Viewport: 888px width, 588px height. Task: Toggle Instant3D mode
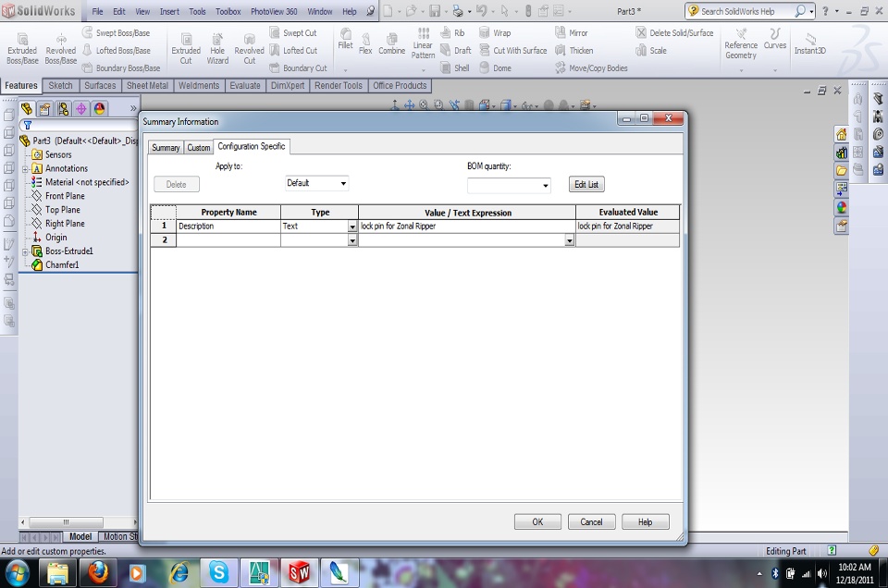(810, 43)
